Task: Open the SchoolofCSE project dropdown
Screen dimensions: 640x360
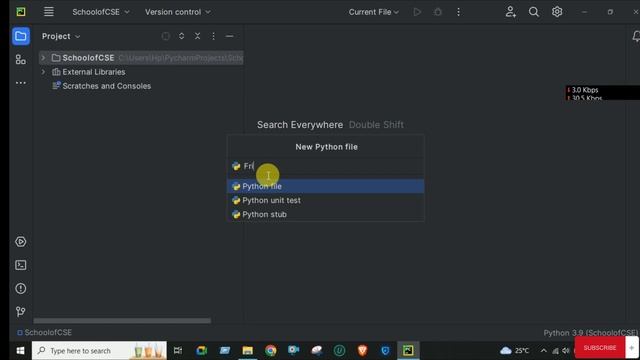Action: [x=101, y=12]
